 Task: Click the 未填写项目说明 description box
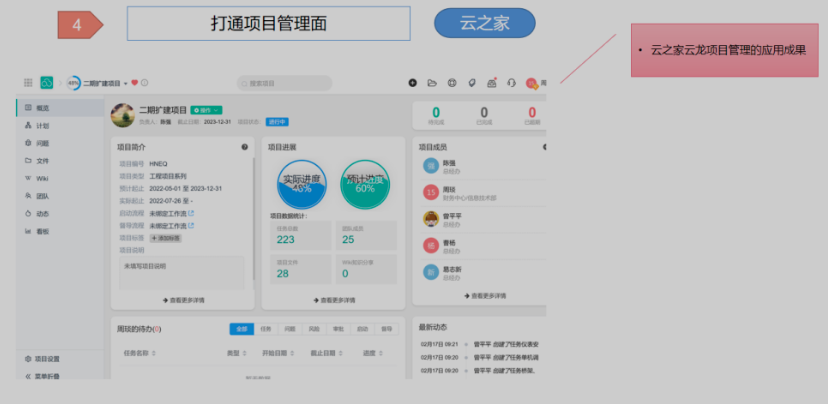(x=182, y=273)
